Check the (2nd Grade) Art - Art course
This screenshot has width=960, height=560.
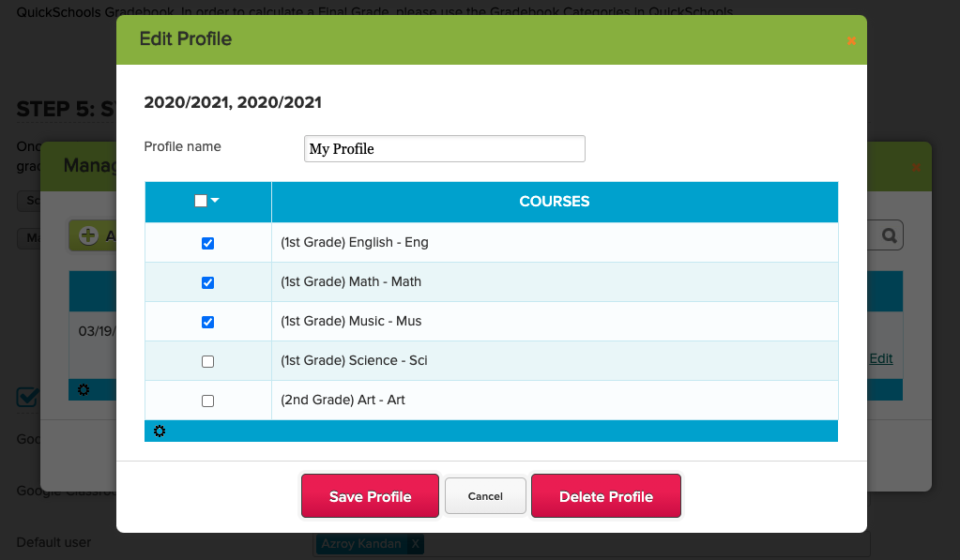click(x=207, y=401)
